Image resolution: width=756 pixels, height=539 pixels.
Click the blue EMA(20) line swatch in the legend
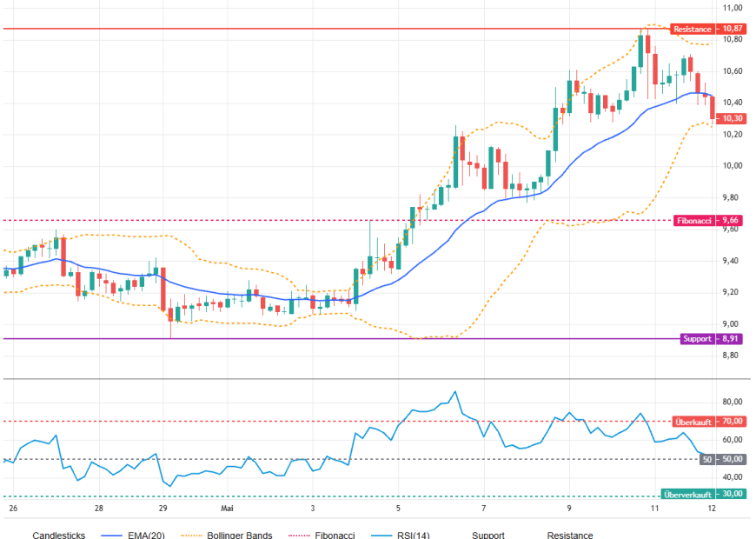[x=112, y=536]
